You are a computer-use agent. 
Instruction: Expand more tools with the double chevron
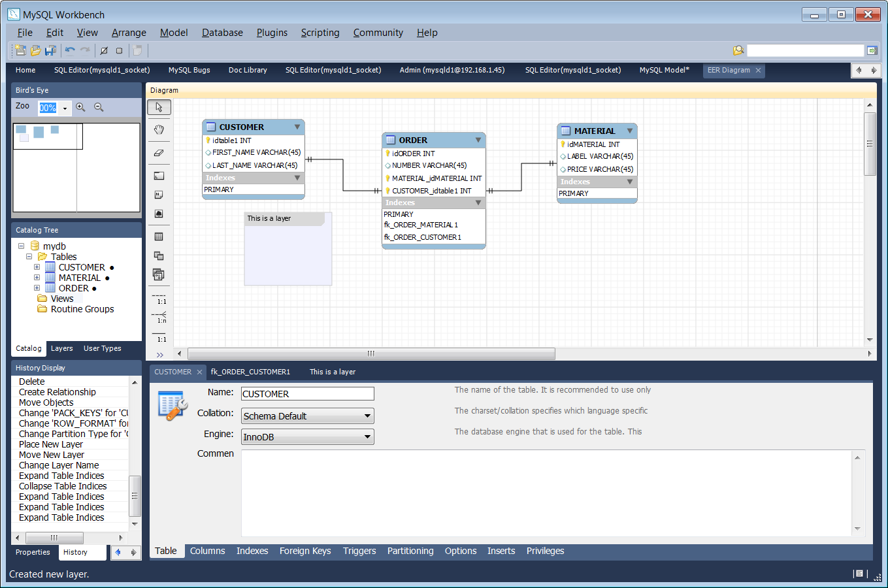(160, 355)
